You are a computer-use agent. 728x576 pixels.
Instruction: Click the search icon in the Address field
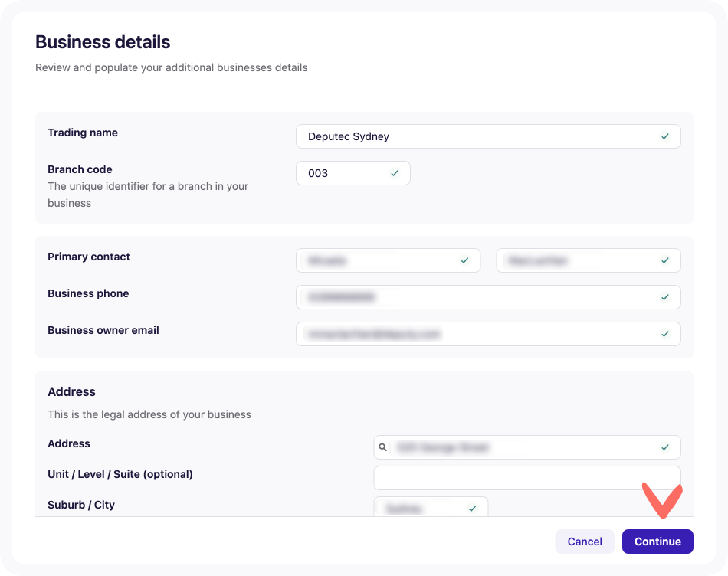pyautogui.click(x=382, y=447)
